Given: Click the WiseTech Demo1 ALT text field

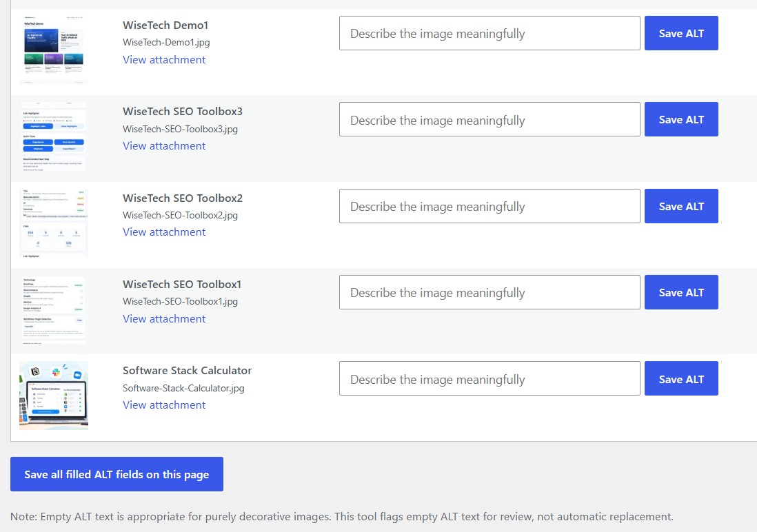Looking at the screenshot, I should 489,33.
